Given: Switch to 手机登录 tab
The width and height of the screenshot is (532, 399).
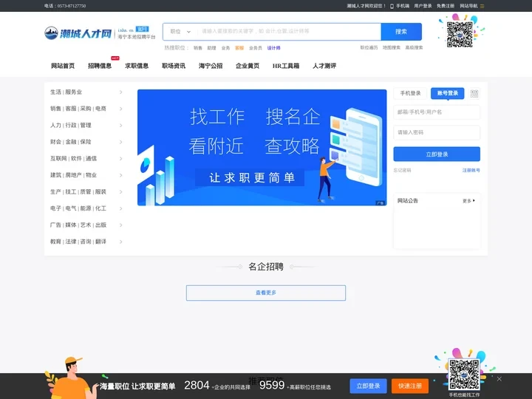Looking at the screenshot, I should 410,93.
